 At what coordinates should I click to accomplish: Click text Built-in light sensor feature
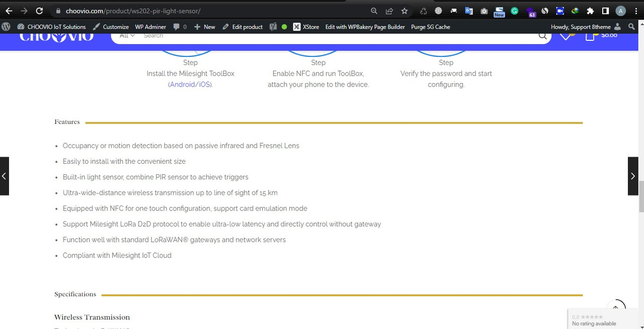[x=155, y=177]
